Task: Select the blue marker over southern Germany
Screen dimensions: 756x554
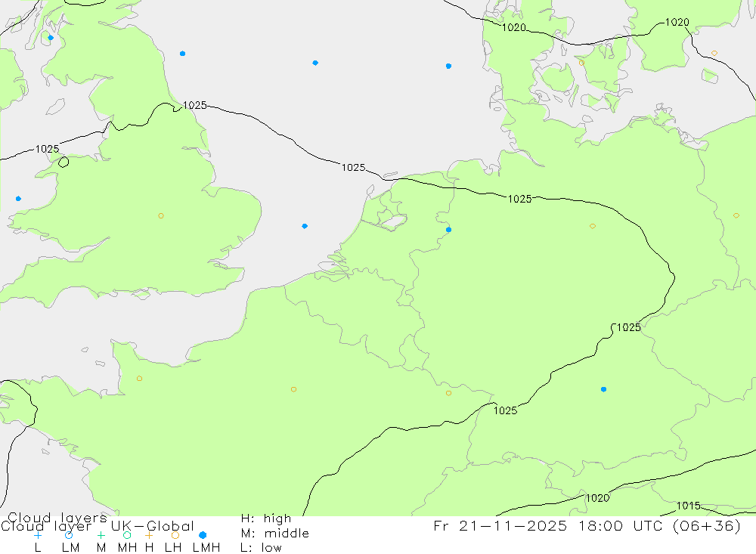Action: [x=603, y=389]
